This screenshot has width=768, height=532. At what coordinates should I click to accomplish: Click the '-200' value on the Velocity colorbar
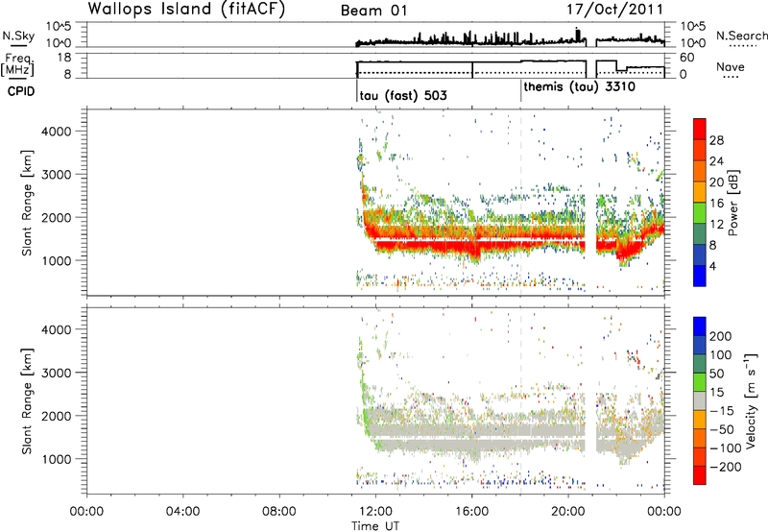tap(726, 468)
